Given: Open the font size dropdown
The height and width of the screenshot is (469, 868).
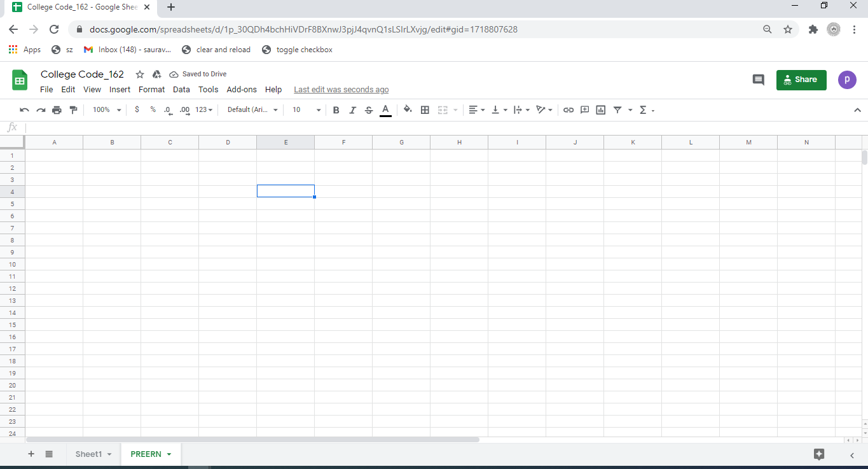Looking at the screenshot, I should 307,110.
